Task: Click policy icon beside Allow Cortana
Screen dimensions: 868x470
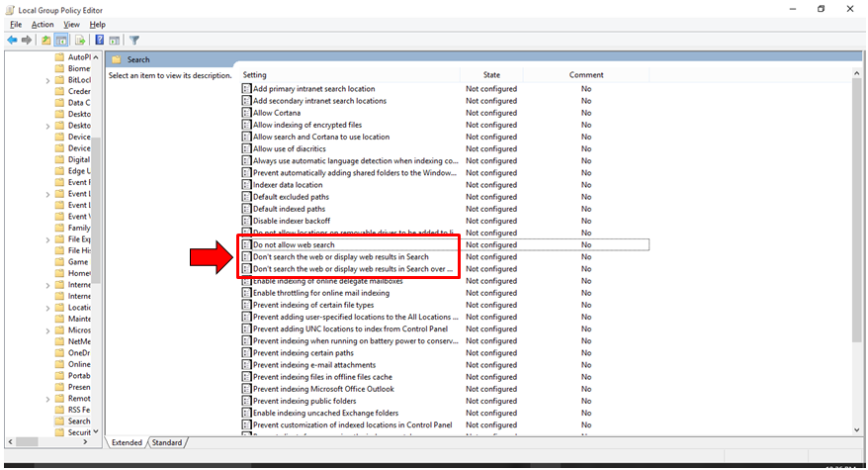Action: coord(247,113)
